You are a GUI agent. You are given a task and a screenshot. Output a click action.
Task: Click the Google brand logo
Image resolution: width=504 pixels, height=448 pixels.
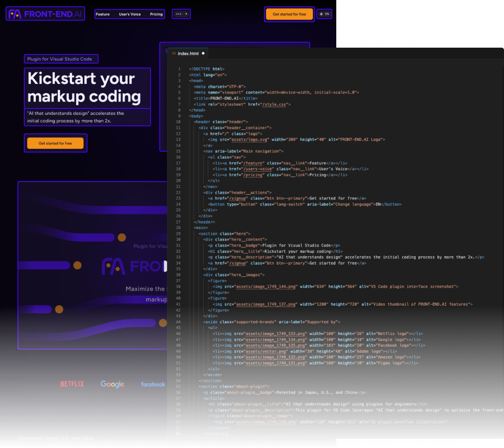point(112,384)
